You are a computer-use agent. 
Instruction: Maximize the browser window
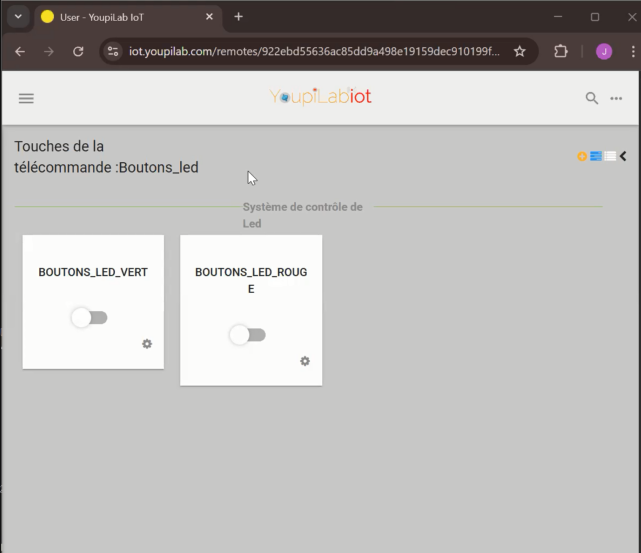coord(595,17)
